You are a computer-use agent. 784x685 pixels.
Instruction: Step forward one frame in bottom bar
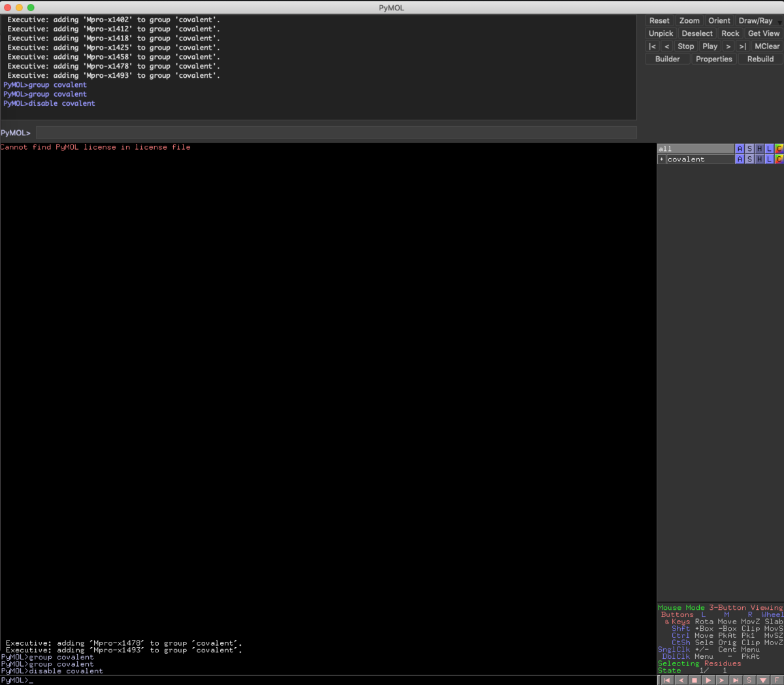(722, 680)
